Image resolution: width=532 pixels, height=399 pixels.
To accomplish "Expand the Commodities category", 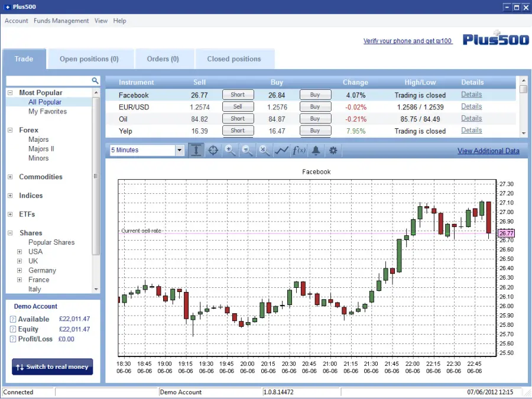I will point(10,177).
